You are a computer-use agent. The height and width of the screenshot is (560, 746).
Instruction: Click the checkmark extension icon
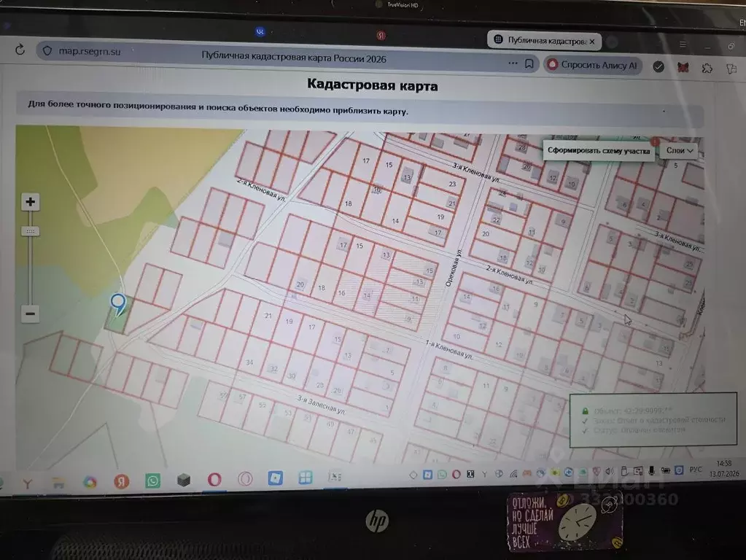tap(658, 66)
